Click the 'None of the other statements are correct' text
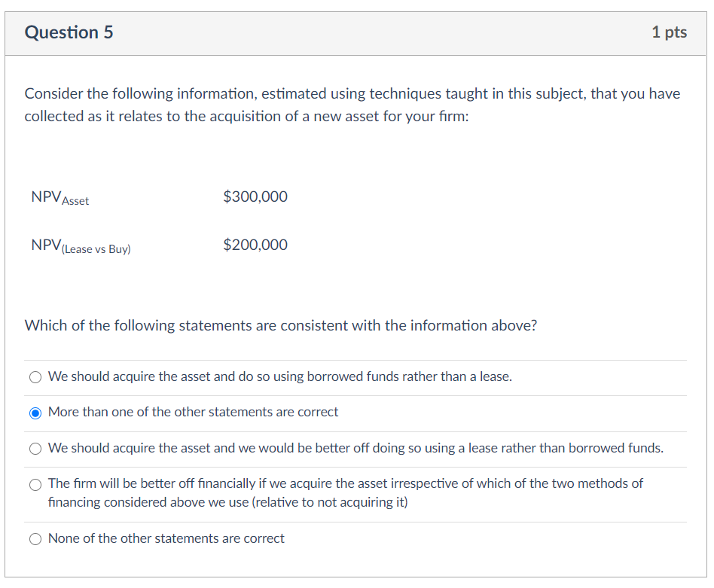The image size is (714, 588). [166, 538]
